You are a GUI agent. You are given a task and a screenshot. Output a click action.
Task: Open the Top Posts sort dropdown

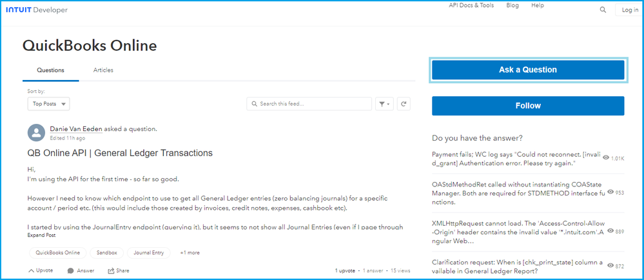(49, 103)
